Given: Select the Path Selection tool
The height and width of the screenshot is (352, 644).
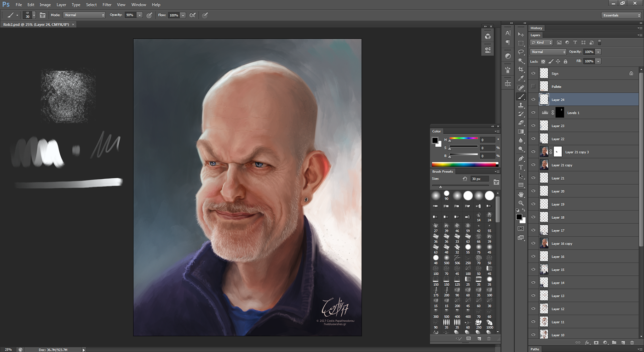Looking at the screenshot, I should tap(521, 176).
